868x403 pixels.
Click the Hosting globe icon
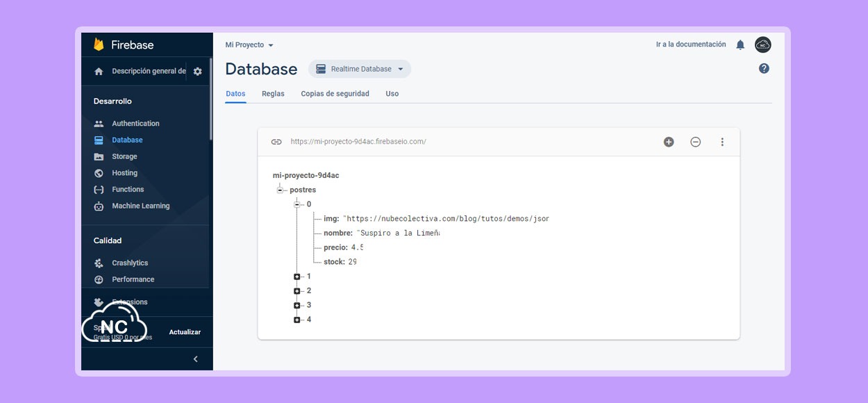(x=99, y=173)
